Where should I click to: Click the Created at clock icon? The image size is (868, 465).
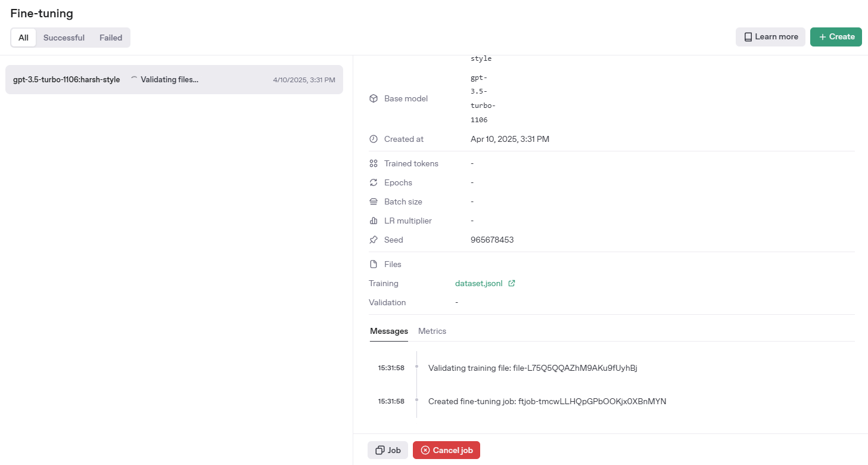[374, 139]
